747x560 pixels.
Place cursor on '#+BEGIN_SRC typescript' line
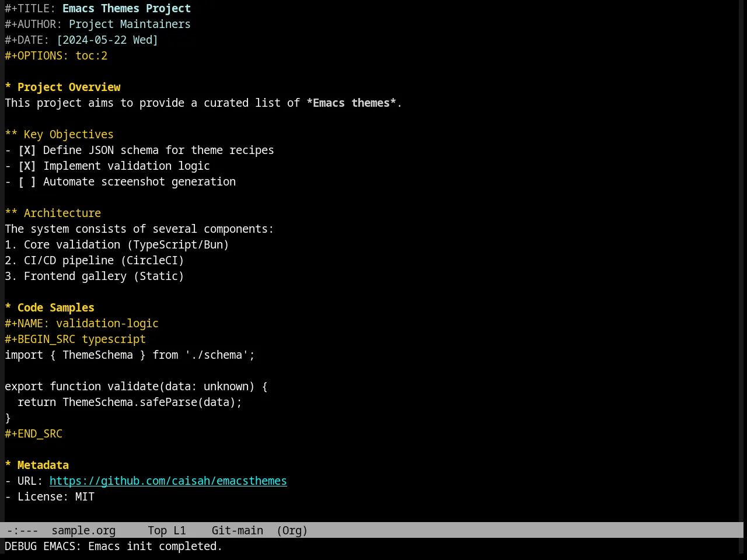click(x=75, y=339)
